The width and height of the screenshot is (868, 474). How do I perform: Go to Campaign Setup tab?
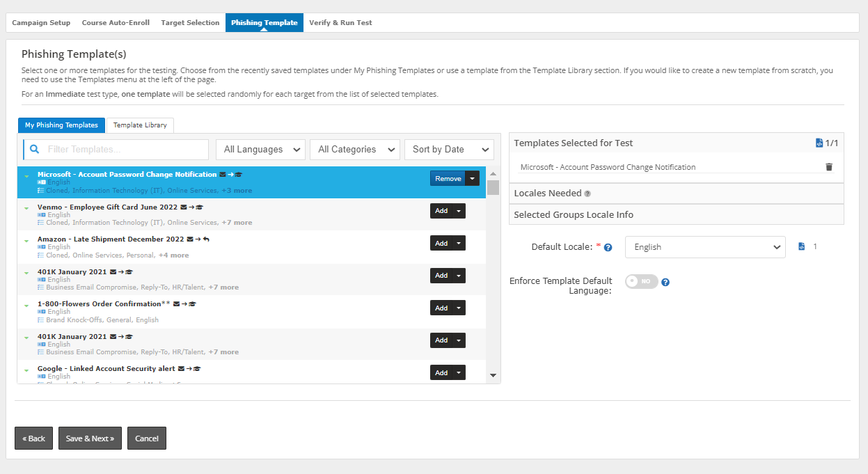tap(41, 22)
